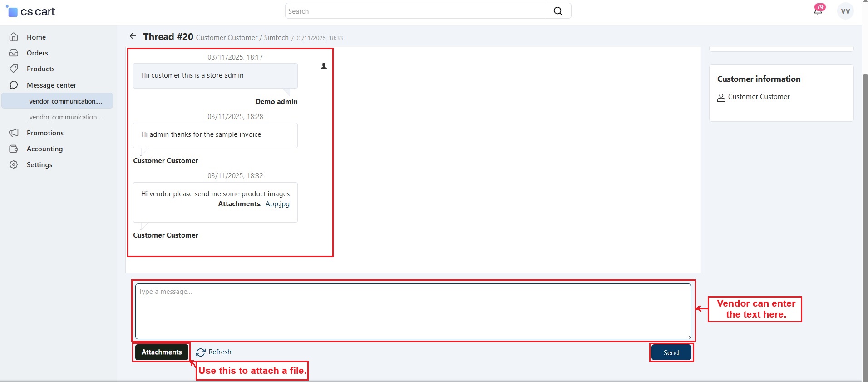
Task: Open the Accounting menu item
Action: 44,149
